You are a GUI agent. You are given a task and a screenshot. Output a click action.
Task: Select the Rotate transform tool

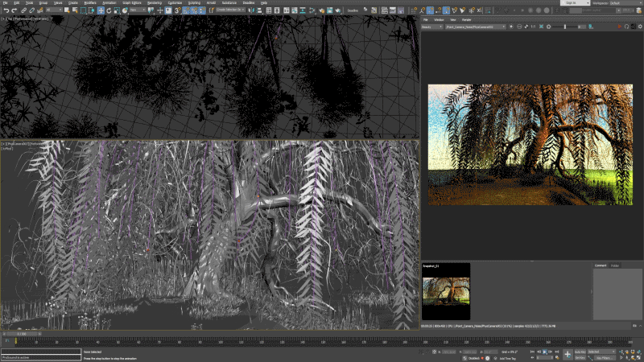[x=108, y=10]
